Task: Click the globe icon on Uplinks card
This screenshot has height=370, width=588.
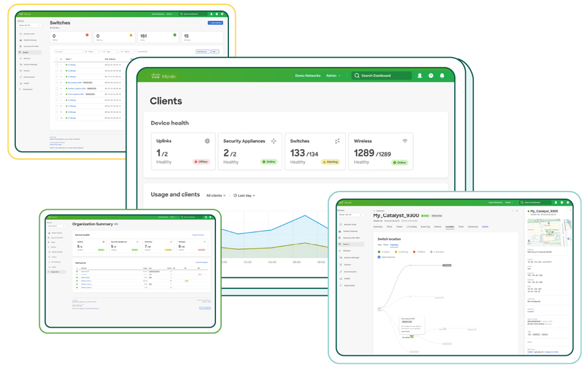Action: click(207, 141)
